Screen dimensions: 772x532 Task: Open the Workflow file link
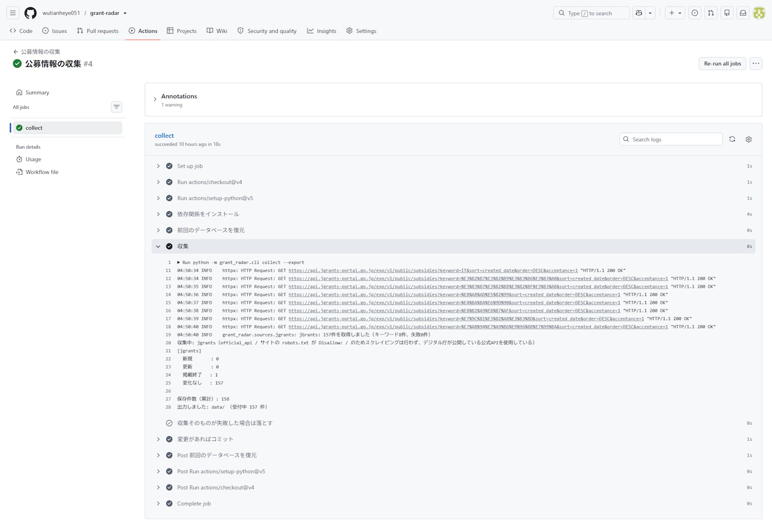67,172
